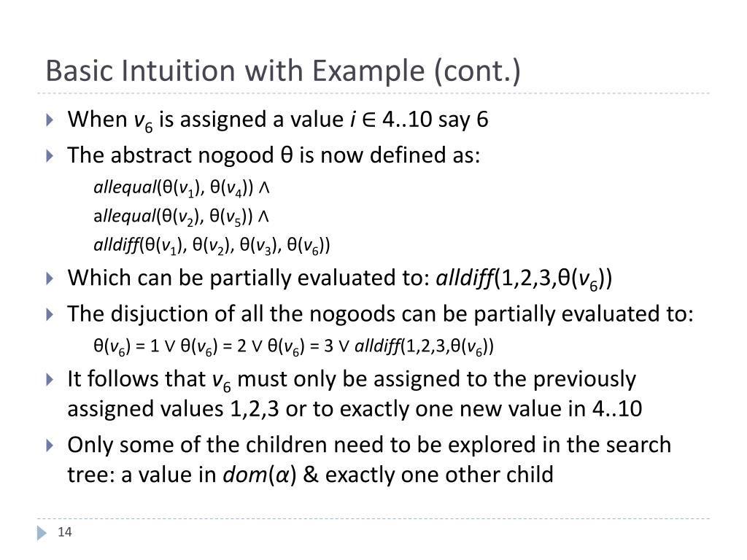Click the arrow bullet before 'The abstract nogood'
The width and height of the screenshot is (747, 560).
(x=50, y=156)
